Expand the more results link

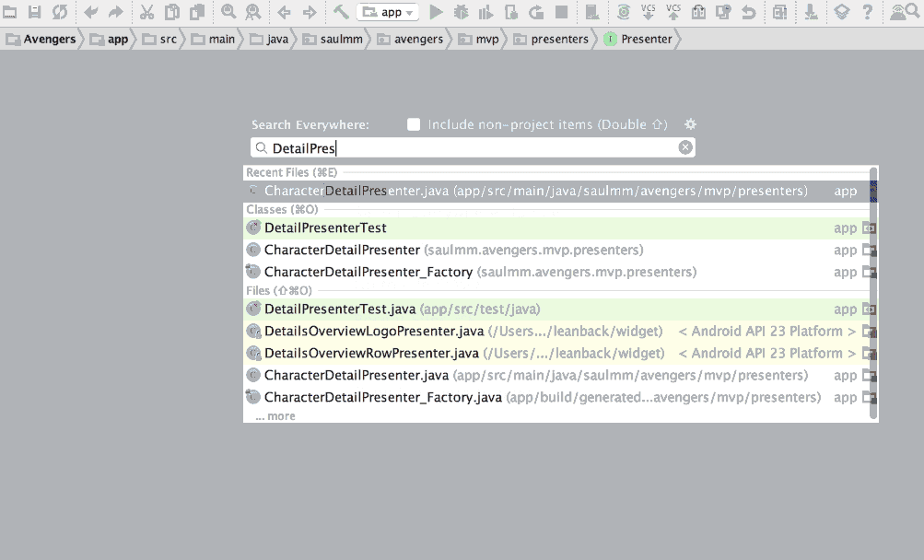274,415
